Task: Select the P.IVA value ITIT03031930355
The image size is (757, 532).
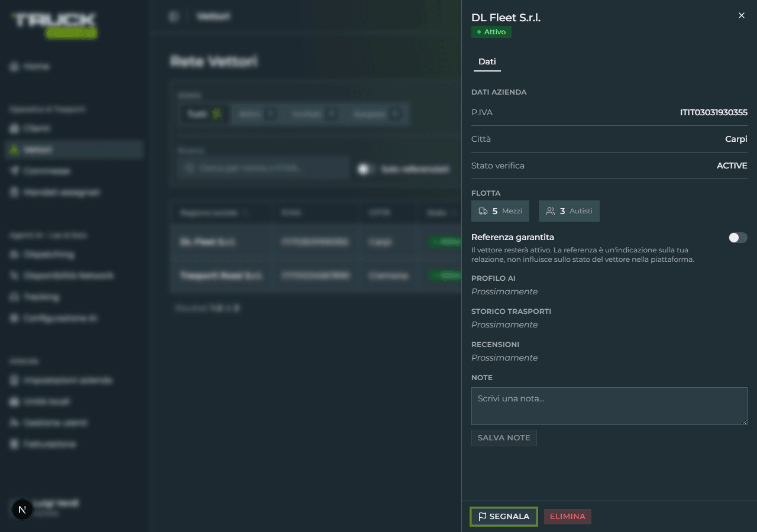Action: click(714, 112)
